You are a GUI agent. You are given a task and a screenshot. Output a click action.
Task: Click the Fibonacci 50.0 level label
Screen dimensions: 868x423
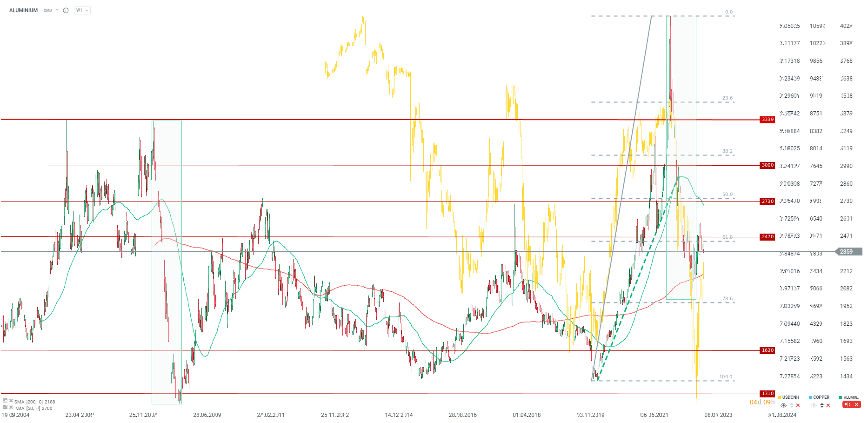click(728, 195)
